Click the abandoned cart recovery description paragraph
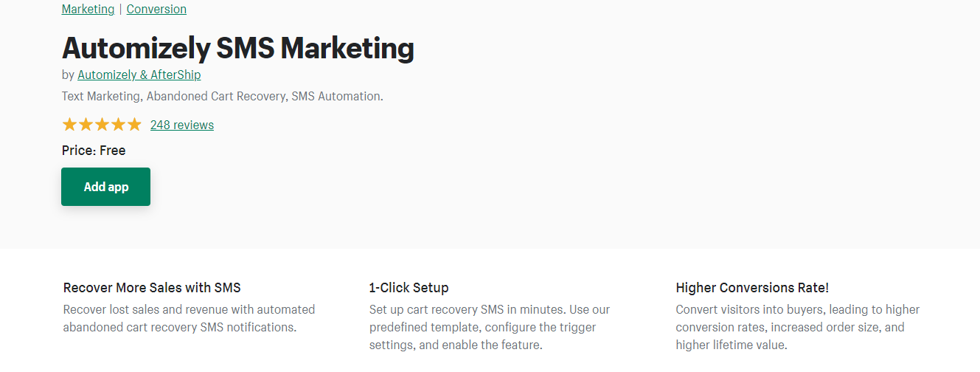 pos(189,318)
